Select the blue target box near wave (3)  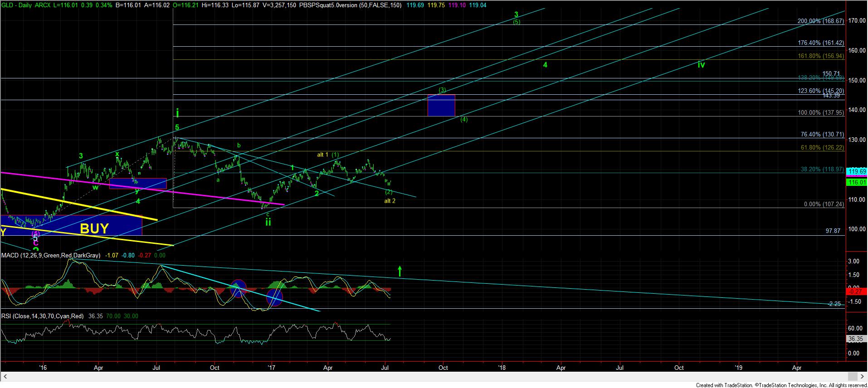(441, 105)
